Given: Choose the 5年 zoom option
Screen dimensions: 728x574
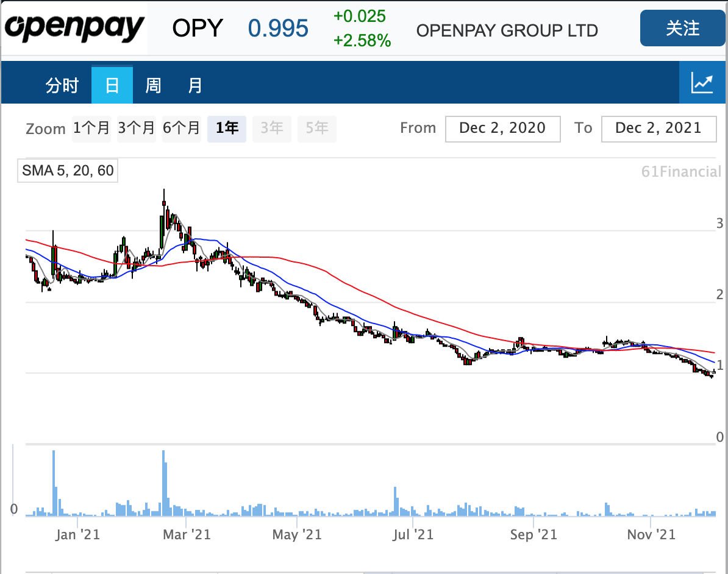Looking at the screenshot, I should coord(316,128).
